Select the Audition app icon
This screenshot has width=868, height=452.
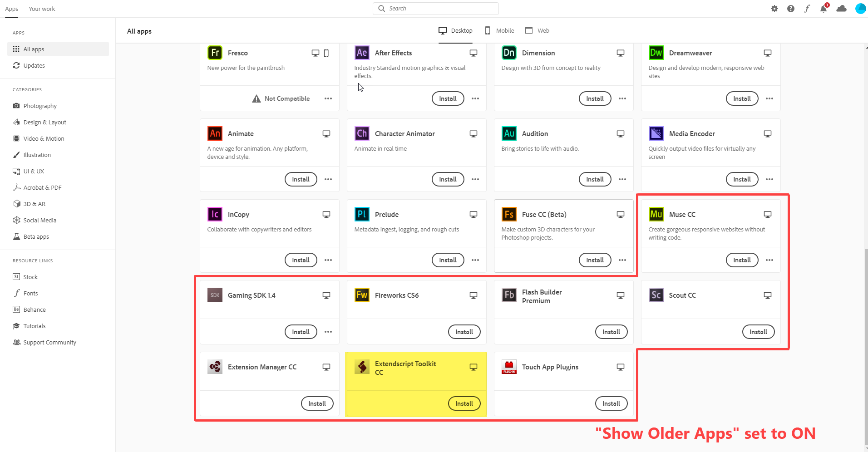point(508,133)
